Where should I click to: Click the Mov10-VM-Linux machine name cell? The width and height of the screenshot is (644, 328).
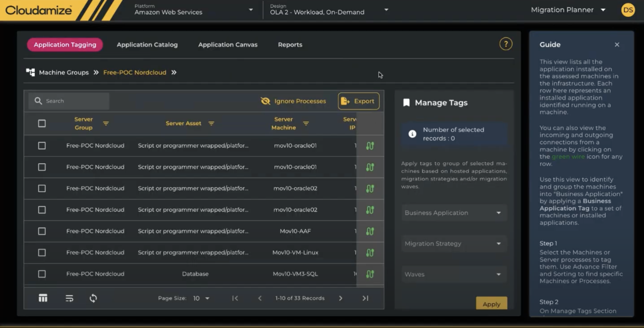(295, 252)
